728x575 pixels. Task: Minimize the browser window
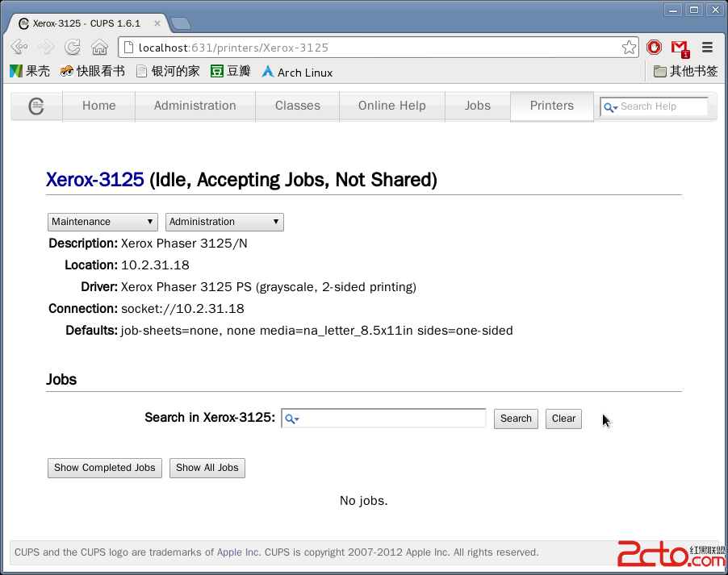point(673,10)
